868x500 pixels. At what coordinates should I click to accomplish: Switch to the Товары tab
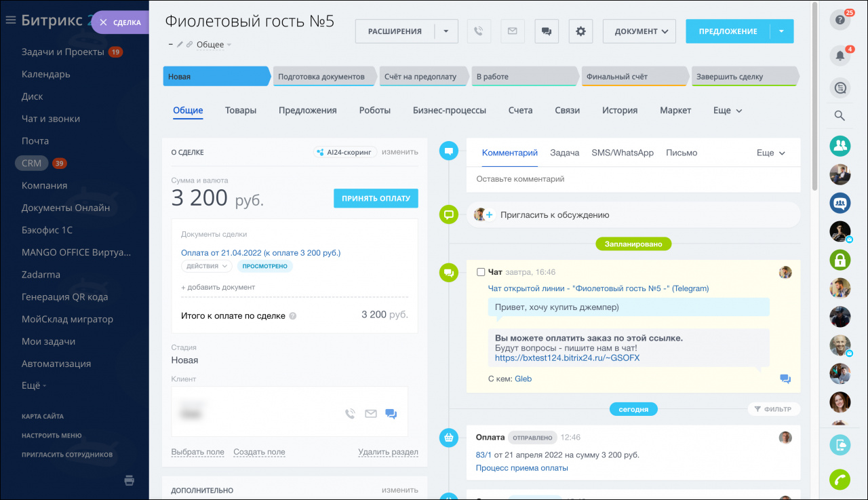pyautogui.click(x=241, y=111)
